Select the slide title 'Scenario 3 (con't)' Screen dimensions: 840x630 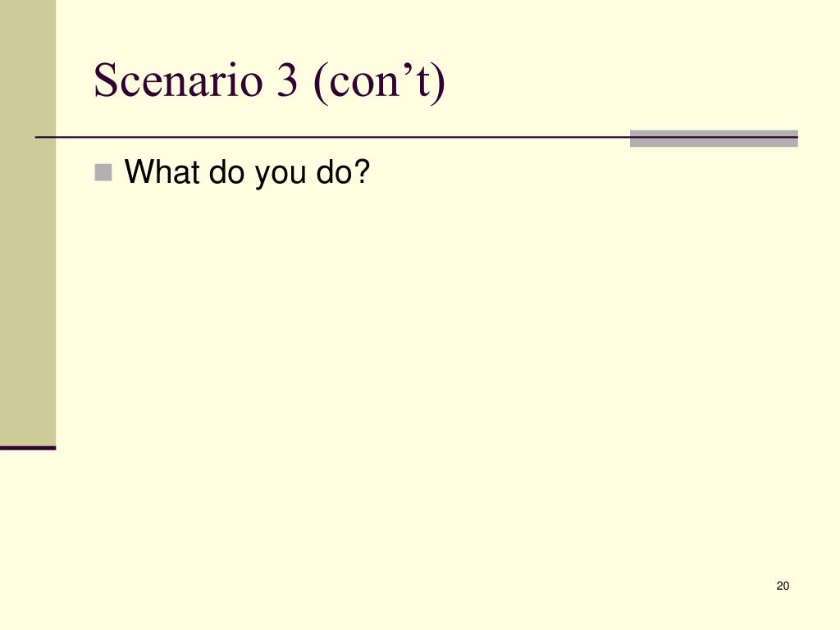point(269,81)
